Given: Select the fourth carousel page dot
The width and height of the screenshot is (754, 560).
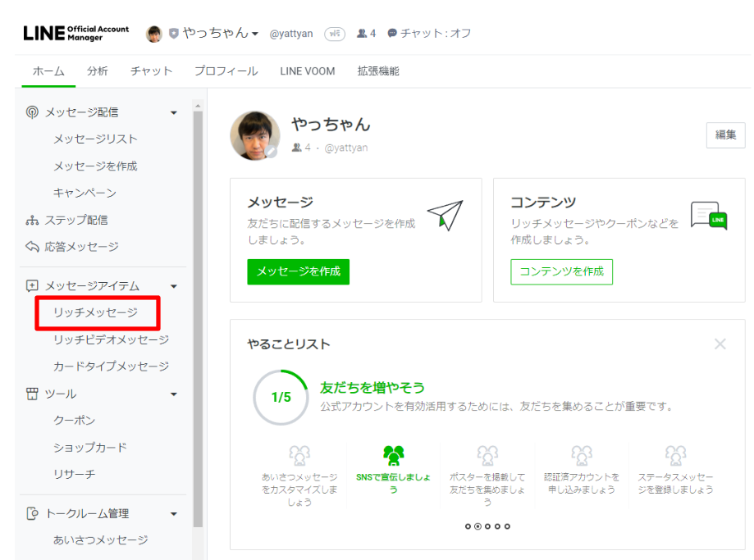Looking at the screenshot, I should tap(497, 526).
